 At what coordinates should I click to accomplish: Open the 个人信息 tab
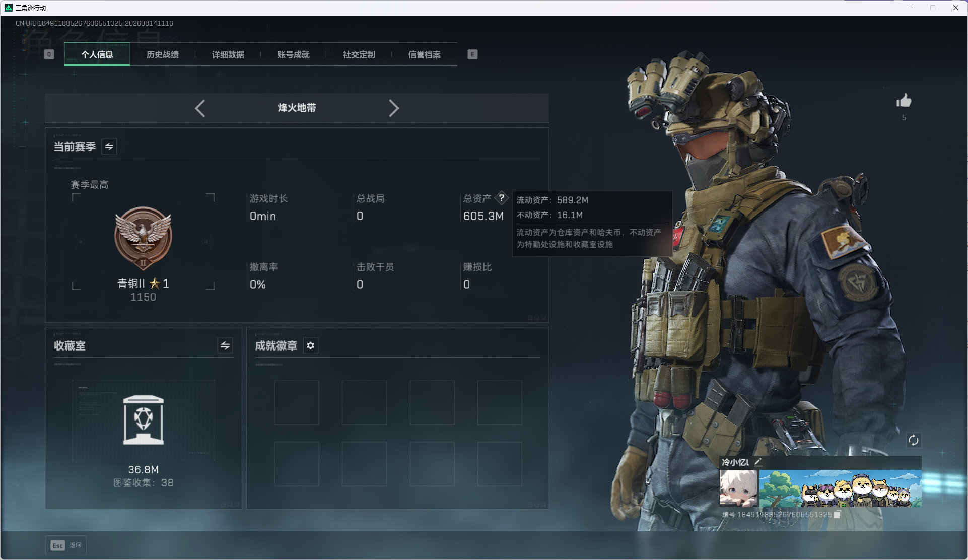click(x=97, y=54)
